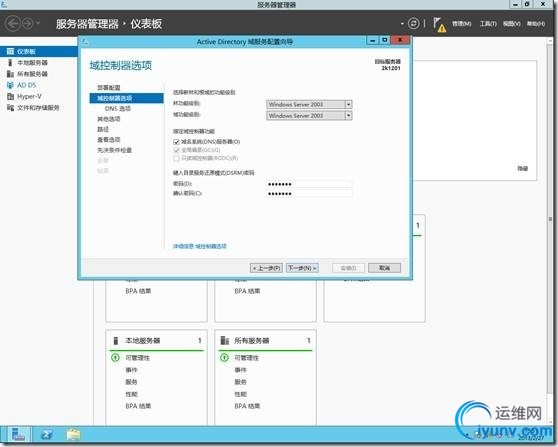Click green status icon in 所有服务器 tile
The width and height of the screenshot is (558, 447).
click(x=224, y=357)
